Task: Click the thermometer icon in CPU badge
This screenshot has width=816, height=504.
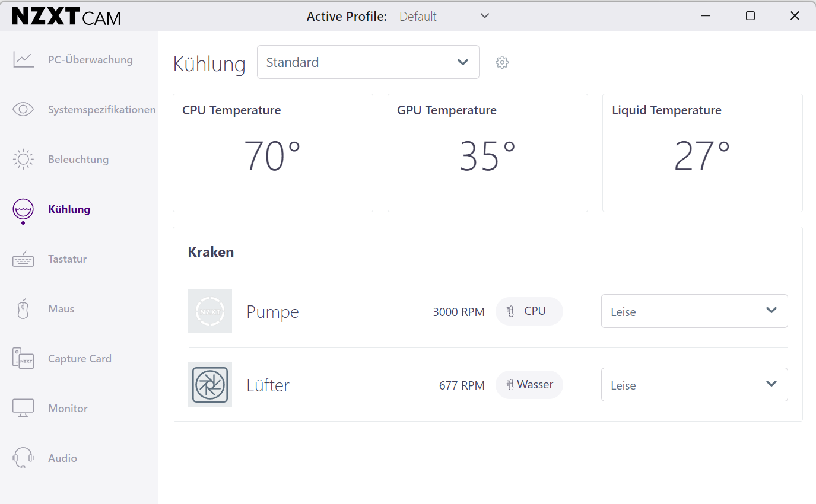Action: [510, 311]
